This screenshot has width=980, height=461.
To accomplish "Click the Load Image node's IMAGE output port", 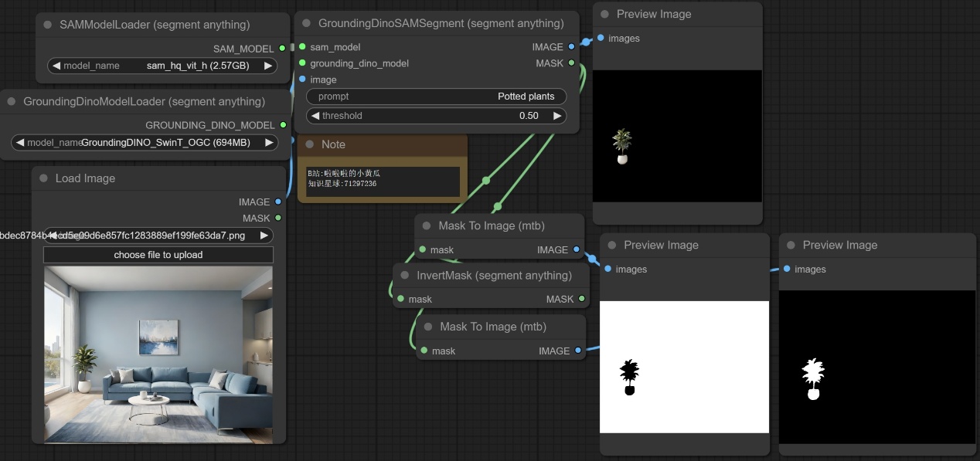I will point(278,202).
